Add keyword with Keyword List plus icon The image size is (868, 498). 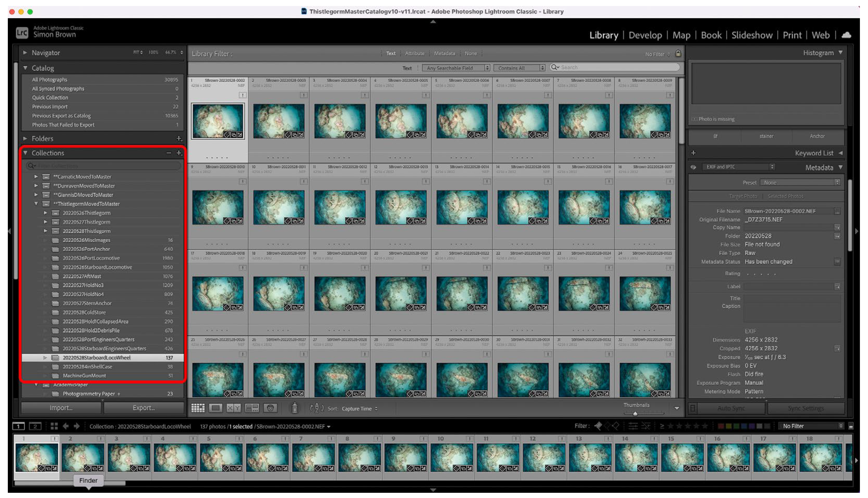tap(694, 153)
